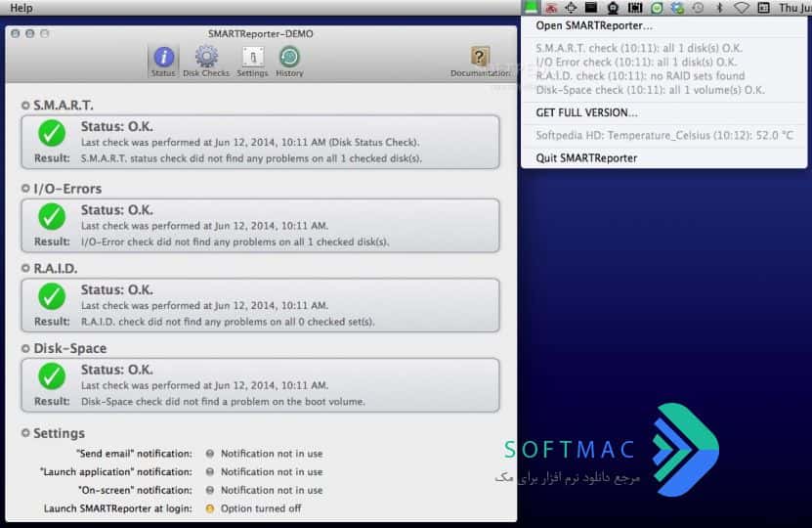Screen dimensions: 812x528
Task: Click the R.A.I.D. green checkmark icon
Action: point(52,296)
